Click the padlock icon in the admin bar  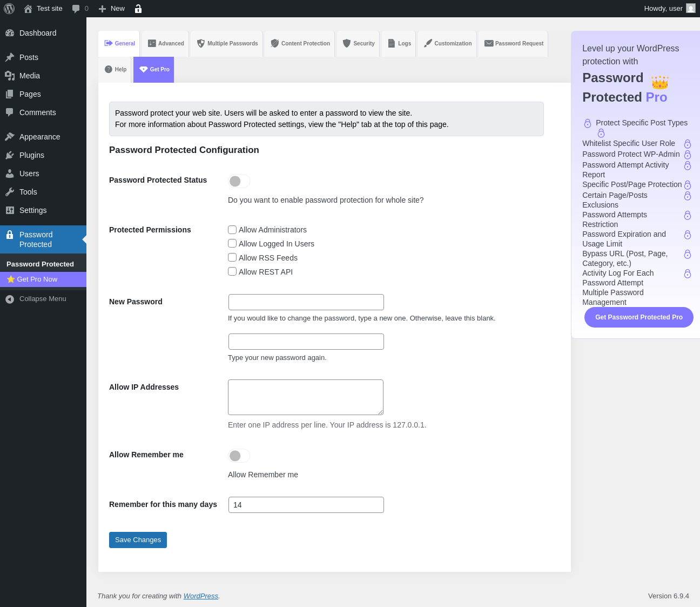click(x=138, y=9)
